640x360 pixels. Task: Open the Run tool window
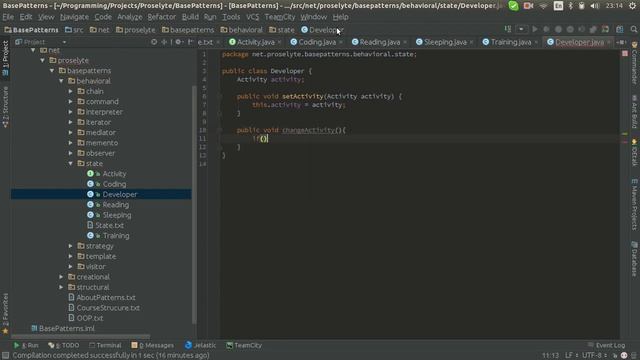point(26,345)
